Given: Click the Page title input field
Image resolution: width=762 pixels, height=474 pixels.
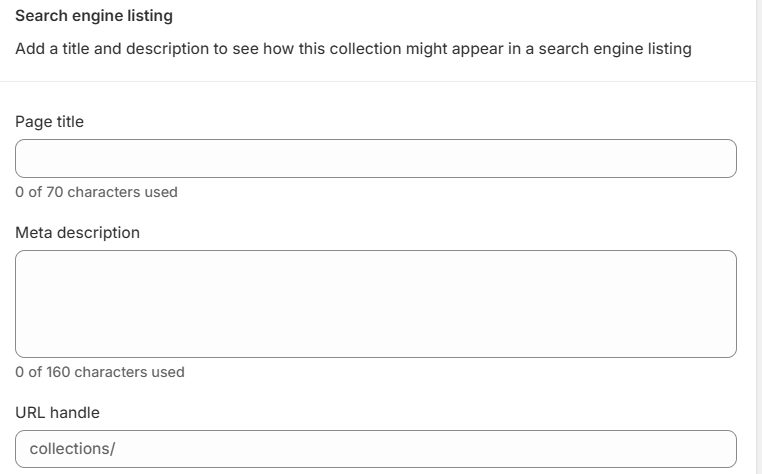Looking at the screenshot, I should (x=376, y=159).
